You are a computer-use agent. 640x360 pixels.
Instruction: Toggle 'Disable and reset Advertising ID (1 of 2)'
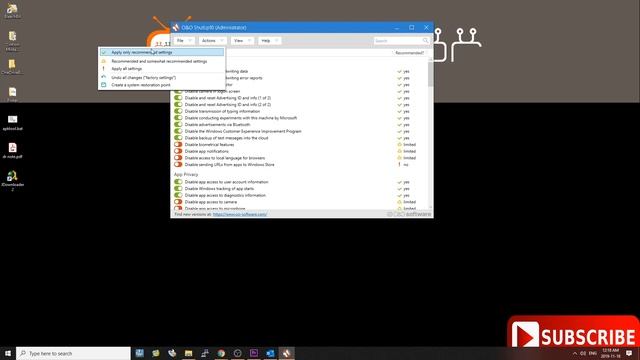click(178, 98)
